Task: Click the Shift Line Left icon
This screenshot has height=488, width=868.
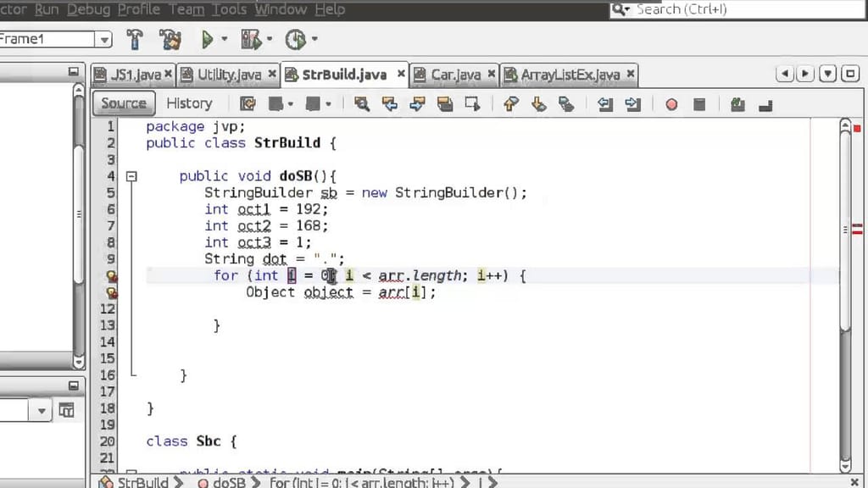Action: tap(605, 103)
